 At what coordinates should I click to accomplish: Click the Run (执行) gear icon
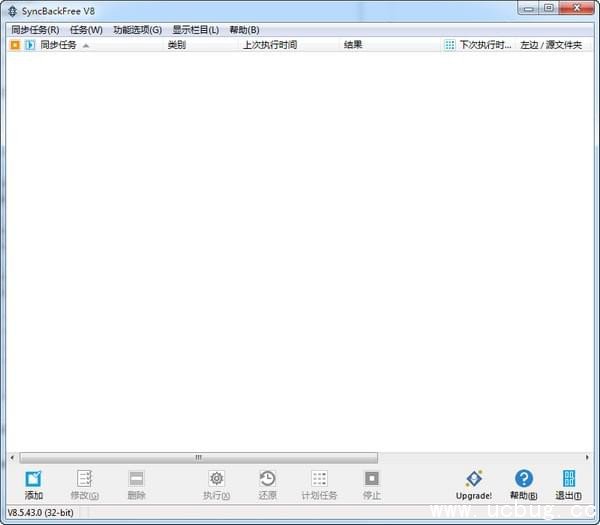[217, 478]
